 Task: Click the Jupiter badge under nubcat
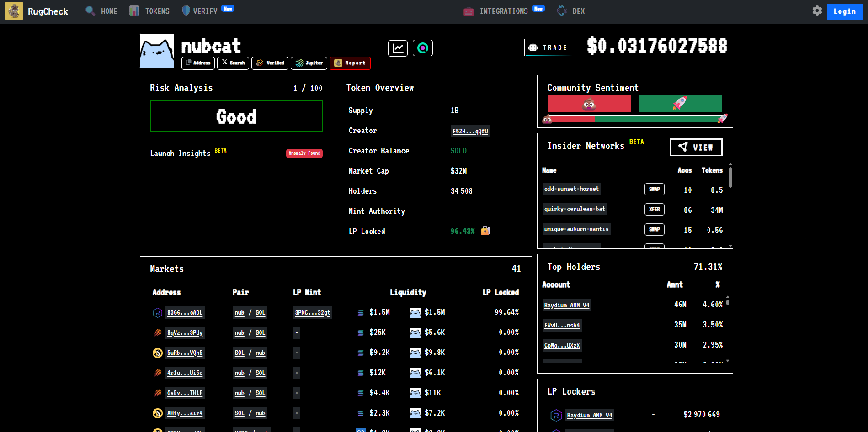coord(309,63)
